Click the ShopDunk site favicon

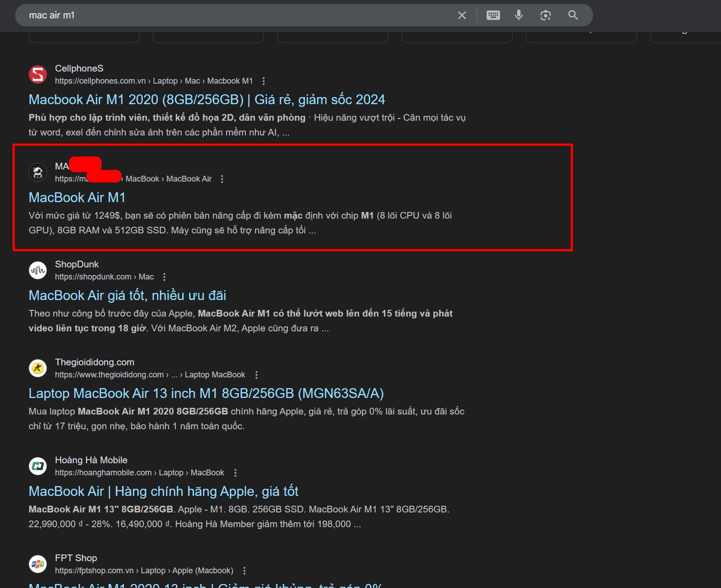click(x=38, y=271)
